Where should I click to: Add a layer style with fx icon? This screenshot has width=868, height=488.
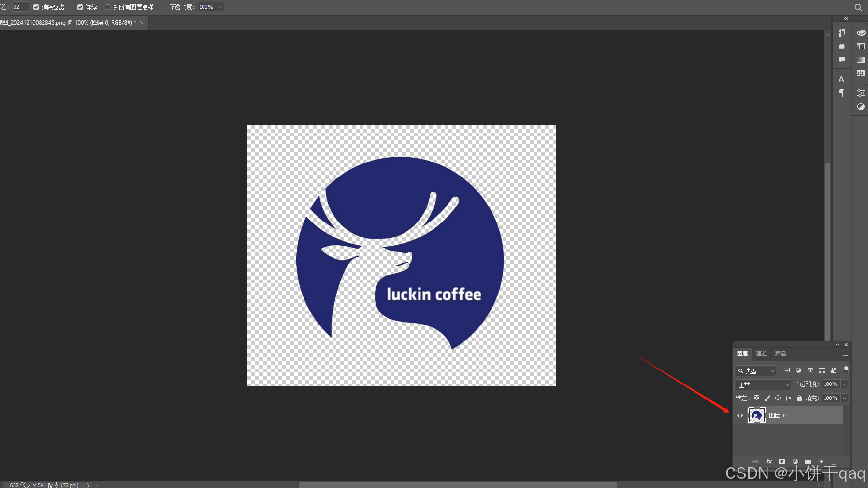769,462
